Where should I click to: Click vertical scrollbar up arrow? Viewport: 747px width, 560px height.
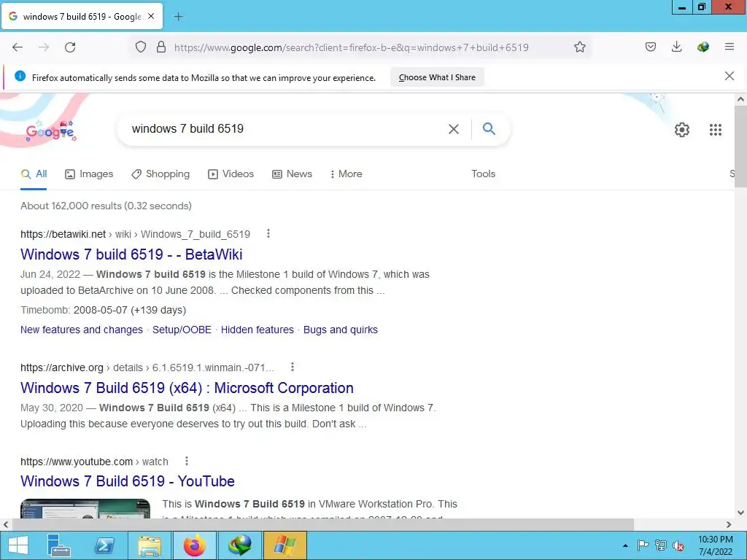(x=740, y=99)
